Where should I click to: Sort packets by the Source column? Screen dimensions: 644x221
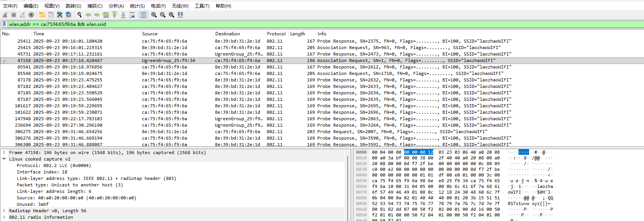point(177,34)
